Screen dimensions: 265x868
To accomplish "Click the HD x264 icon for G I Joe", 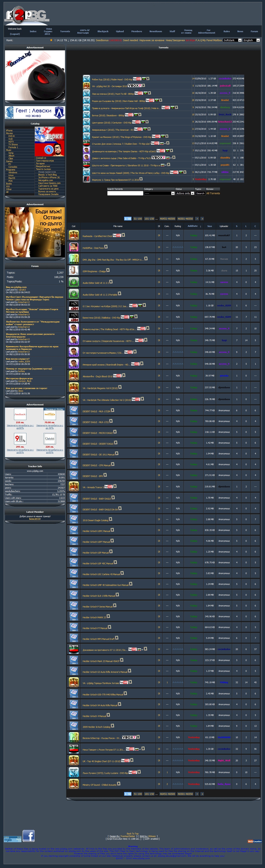I will tap(74, 305).
